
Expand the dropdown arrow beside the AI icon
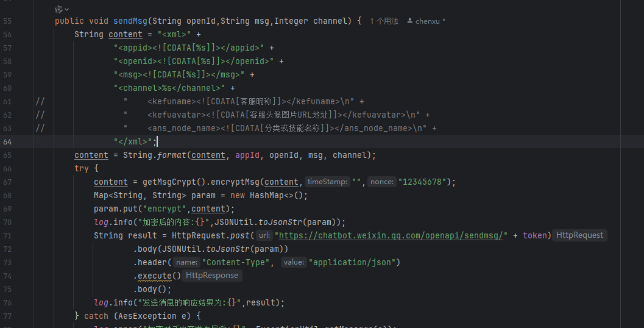pos(67,10)
